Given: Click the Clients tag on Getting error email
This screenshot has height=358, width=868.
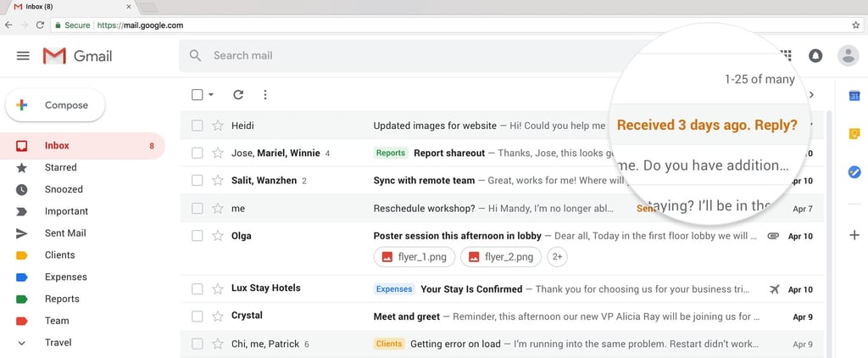Looking at the screenshot, I should 388,344.
